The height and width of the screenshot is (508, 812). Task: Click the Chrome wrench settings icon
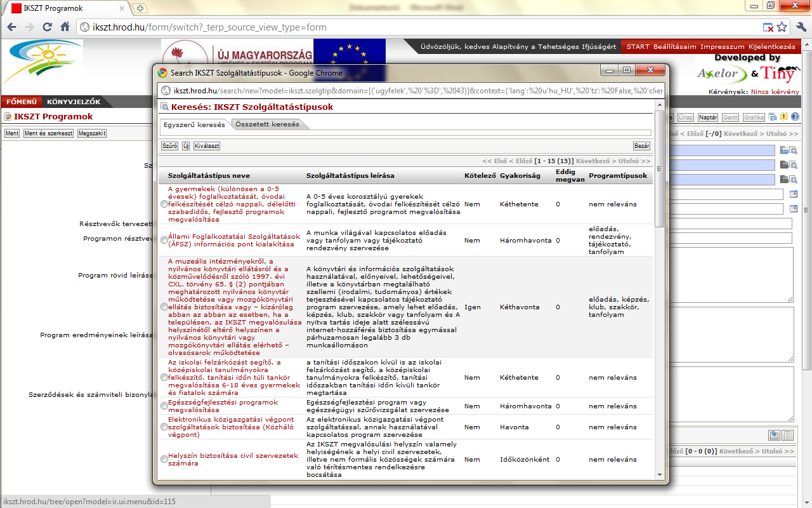(x=799, y=27)
